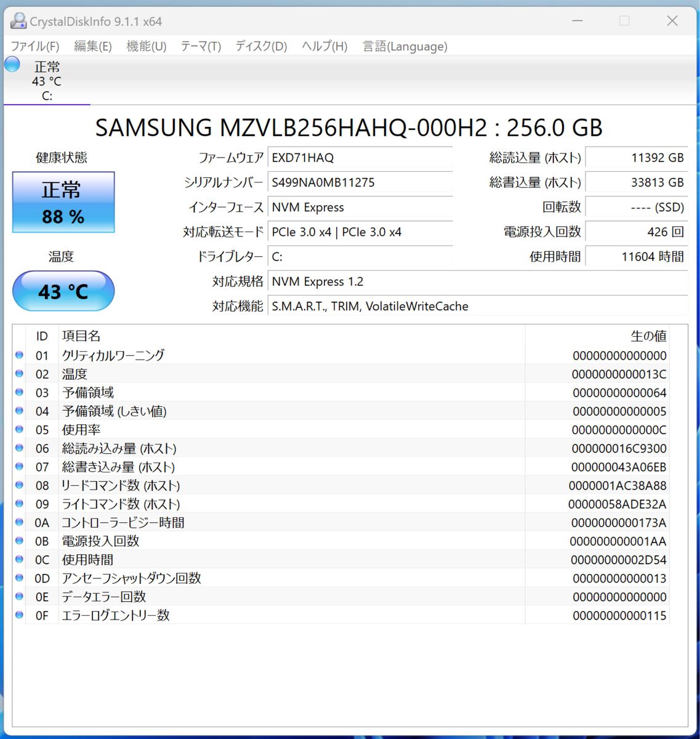Click status orb for row 0C 使用時間

pyautogui.click(x=19, y=559)
